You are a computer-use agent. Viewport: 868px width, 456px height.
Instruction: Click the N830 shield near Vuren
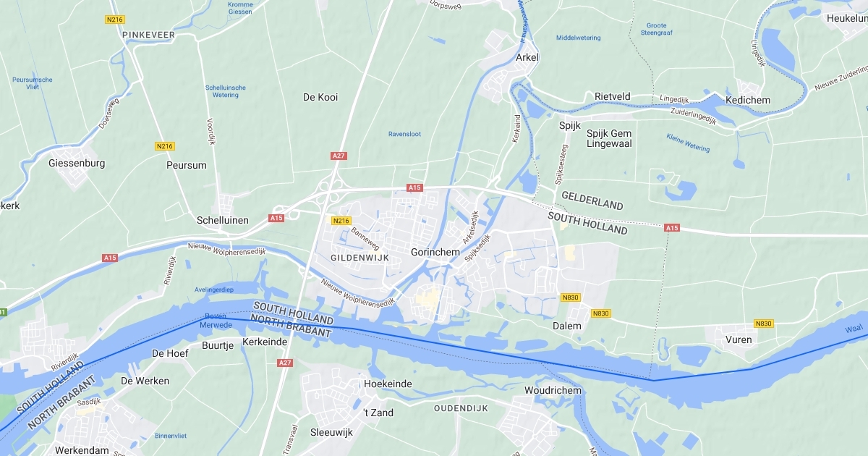(763, 324)
